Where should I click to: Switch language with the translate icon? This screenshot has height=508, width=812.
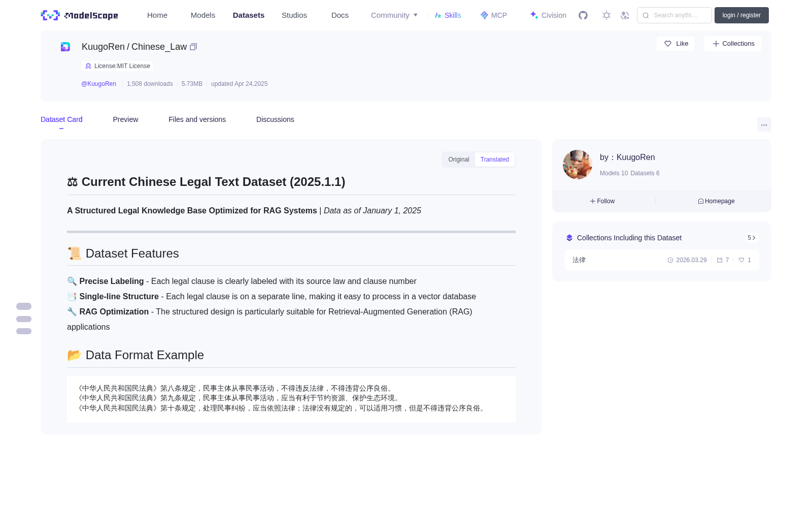click(625, 15)
